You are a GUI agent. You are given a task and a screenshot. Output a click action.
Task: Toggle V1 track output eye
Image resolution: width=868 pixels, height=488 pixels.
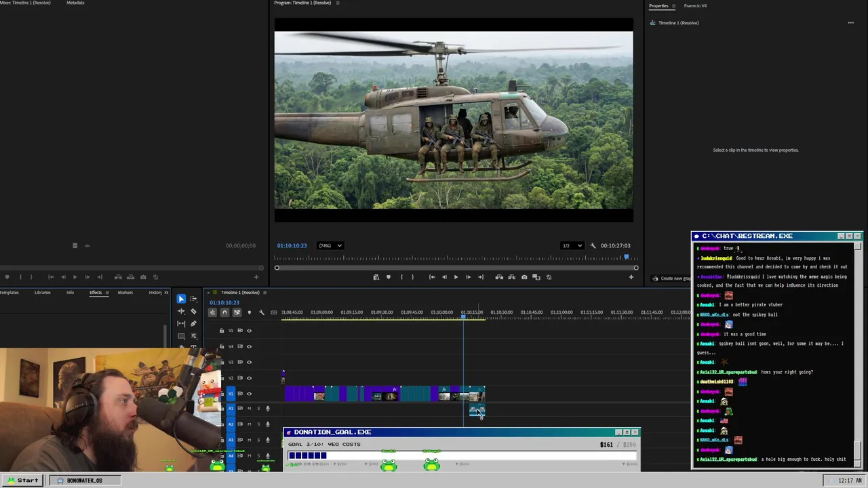[249, 393]
